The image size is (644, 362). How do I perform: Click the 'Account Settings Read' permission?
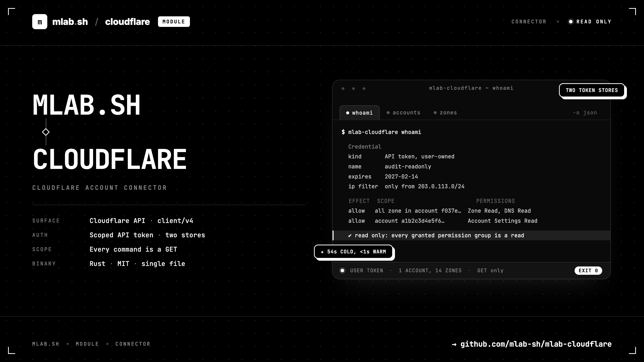pos(503,221)
